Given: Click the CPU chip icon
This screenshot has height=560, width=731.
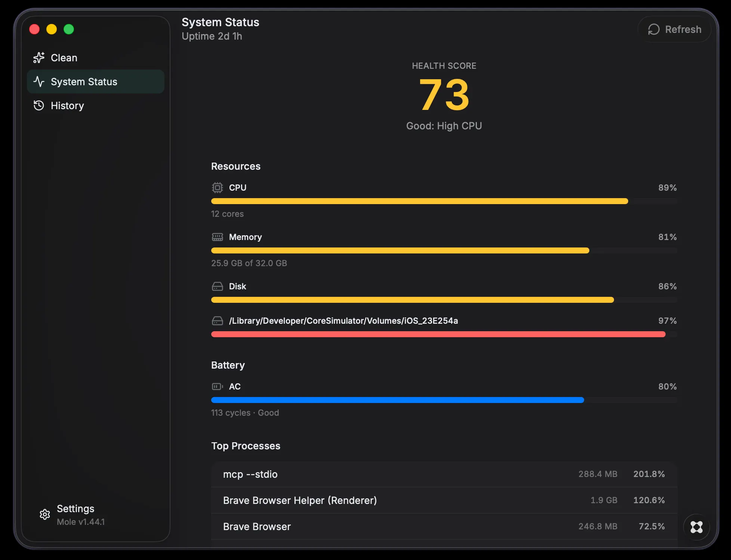Looking at the screenshot, I should point(218,187).
